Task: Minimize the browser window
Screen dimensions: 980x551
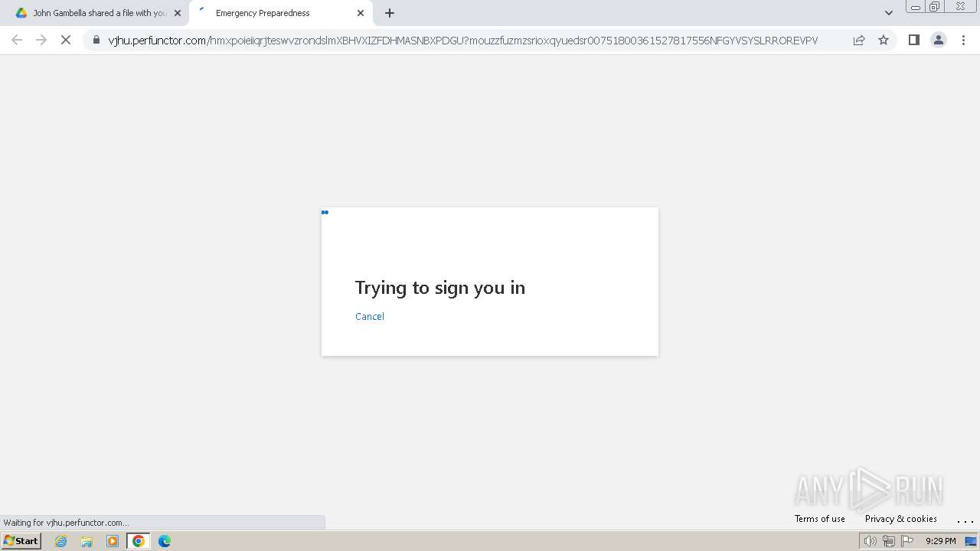Action: point(916,6)
